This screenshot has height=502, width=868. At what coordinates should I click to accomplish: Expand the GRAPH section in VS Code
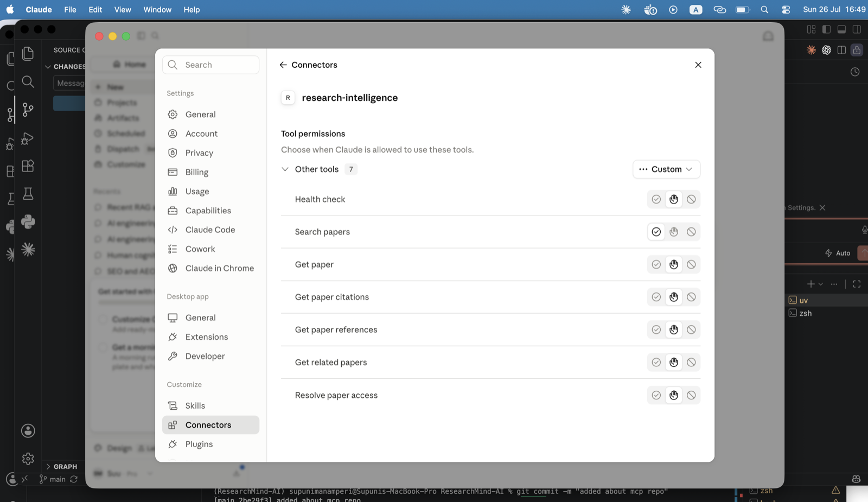pyautogui.click(x=48, y=467)
